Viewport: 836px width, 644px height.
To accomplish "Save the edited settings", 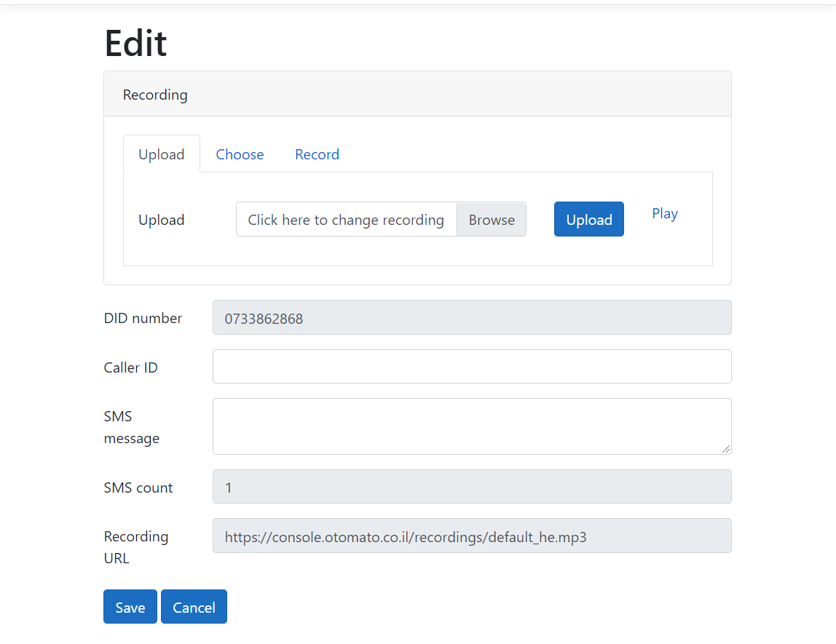I will pos(130,607).
